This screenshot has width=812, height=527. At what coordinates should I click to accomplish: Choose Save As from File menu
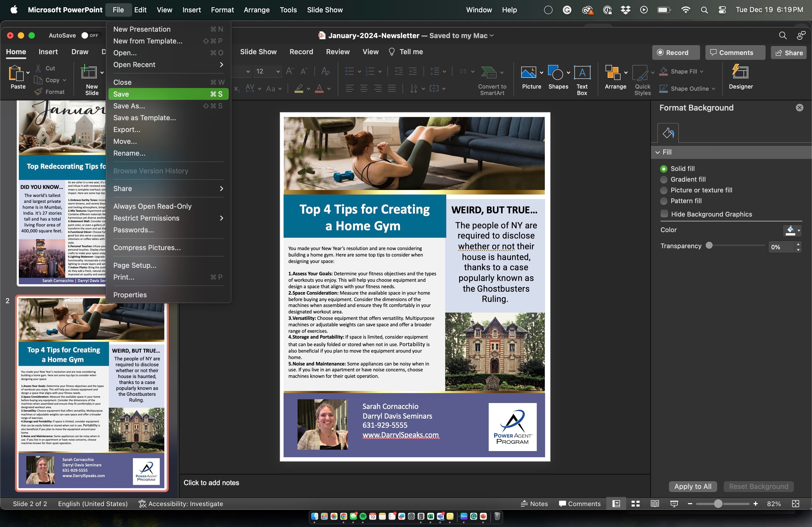click(x=129, y=106)
